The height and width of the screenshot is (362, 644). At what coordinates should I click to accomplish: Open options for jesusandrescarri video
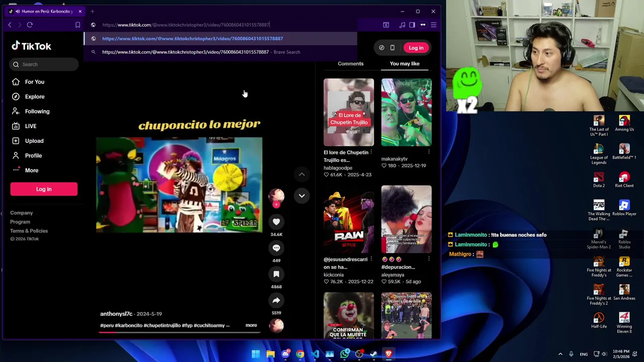pos(371,259)
